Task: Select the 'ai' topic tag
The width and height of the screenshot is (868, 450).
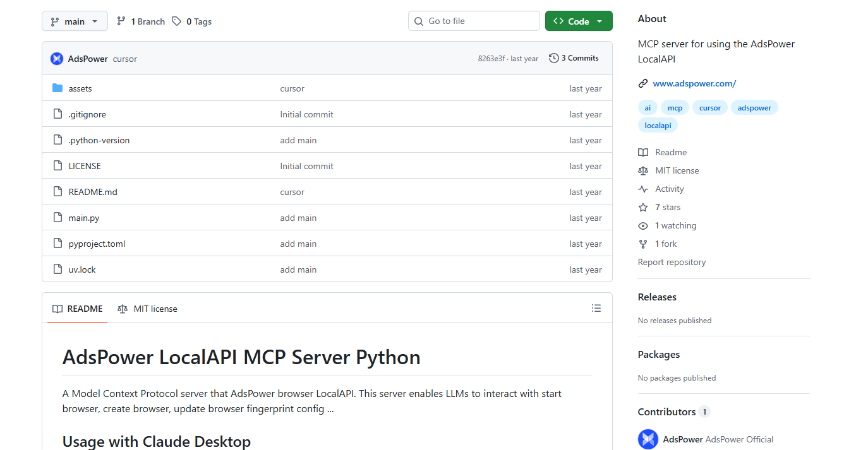Action: click(648, 107)
